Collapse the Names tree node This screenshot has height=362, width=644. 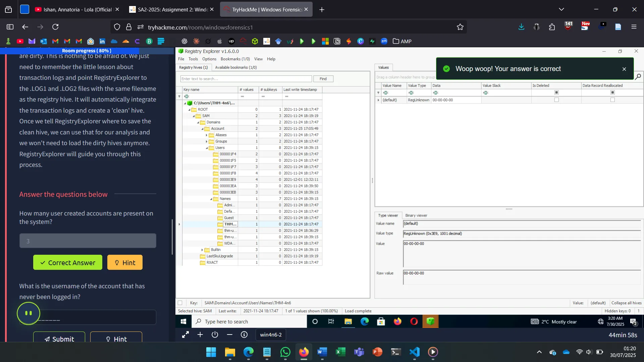coord(211,199)
